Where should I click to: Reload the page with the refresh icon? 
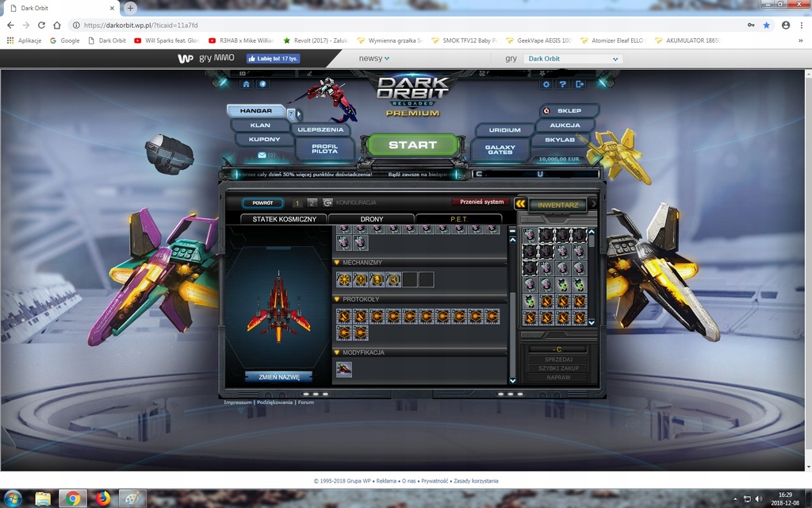point(41,25)
